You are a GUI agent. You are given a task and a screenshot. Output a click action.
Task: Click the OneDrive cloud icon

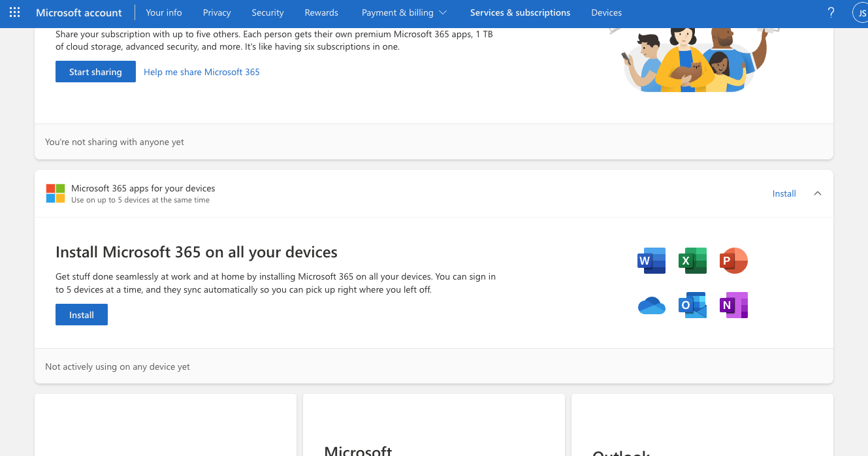point(651,305)
